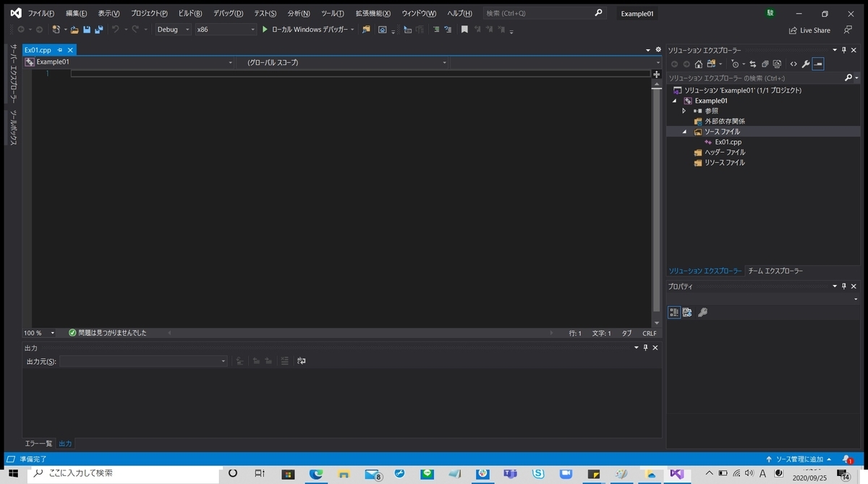Click the split editor plus icon
The image size is (868, 484).
(657, 74)
